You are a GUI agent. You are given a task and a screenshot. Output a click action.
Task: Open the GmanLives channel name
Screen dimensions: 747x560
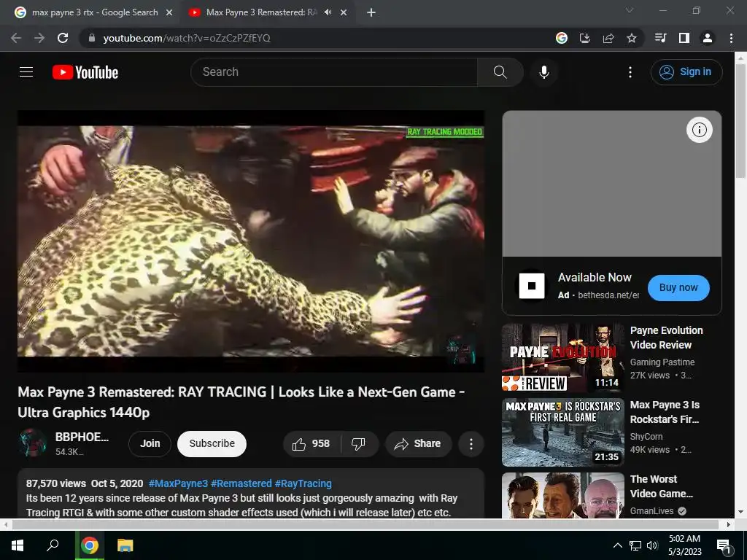click(651, 511)
